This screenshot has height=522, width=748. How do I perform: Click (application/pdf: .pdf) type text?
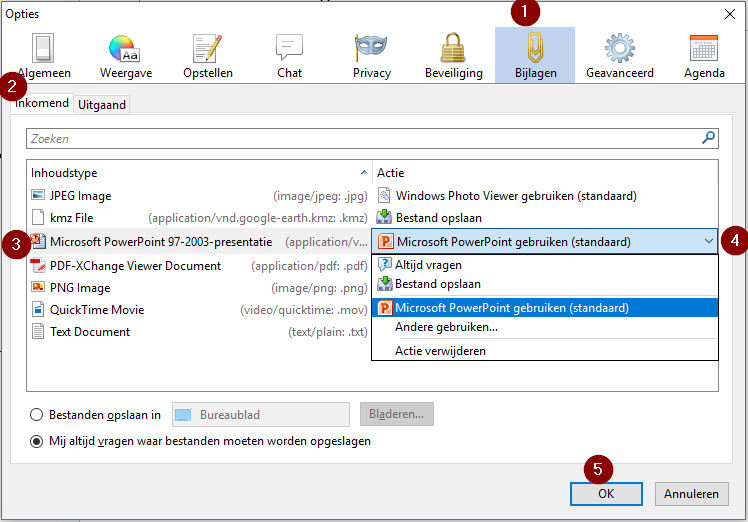pyautogui.click(x=309, y=266)
